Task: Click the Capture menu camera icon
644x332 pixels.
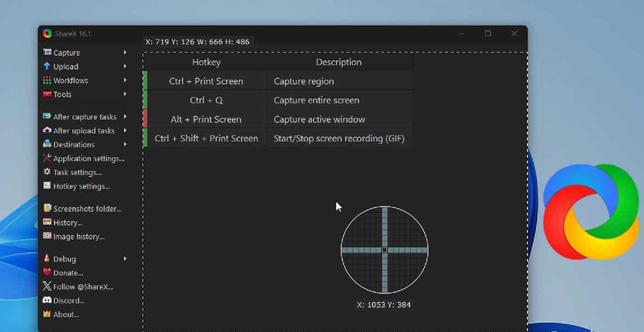Action: pos(47,52)
